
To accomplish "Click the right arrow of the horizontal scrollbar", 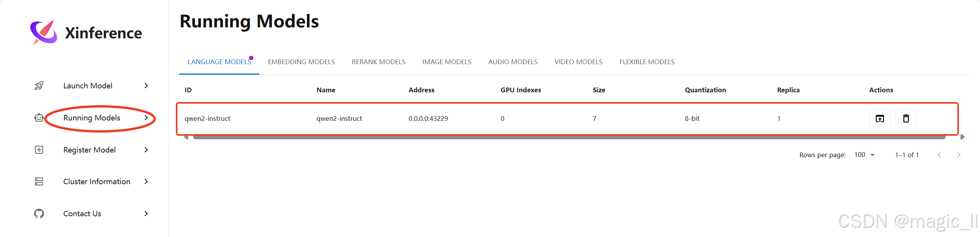I will tap(962, 137).
